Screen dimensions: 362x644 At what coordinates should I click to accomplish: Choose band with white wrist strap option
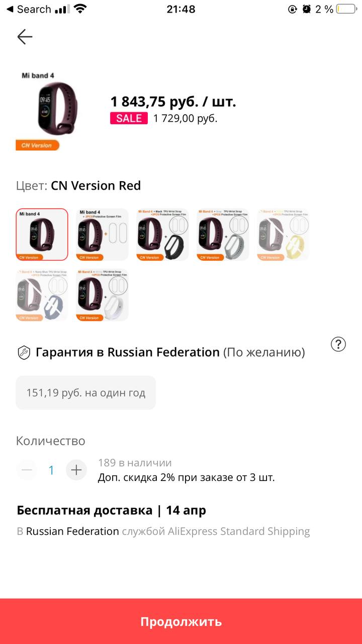point(103,295)
